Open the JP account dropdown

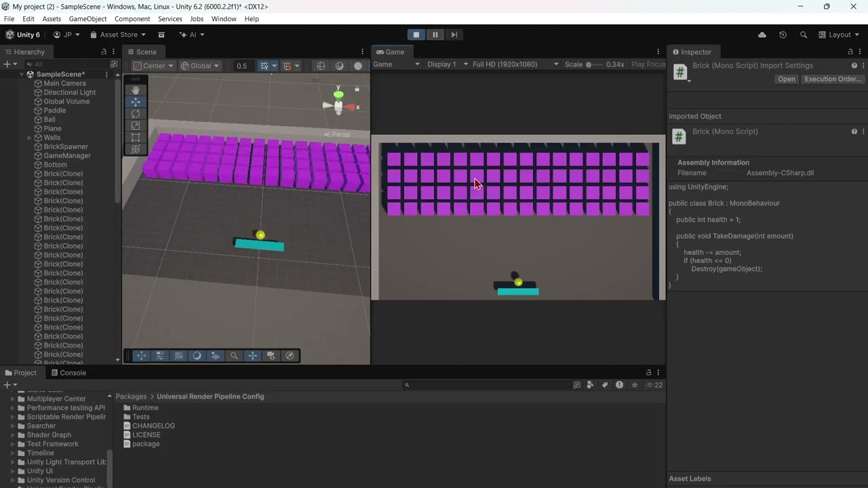66,35
